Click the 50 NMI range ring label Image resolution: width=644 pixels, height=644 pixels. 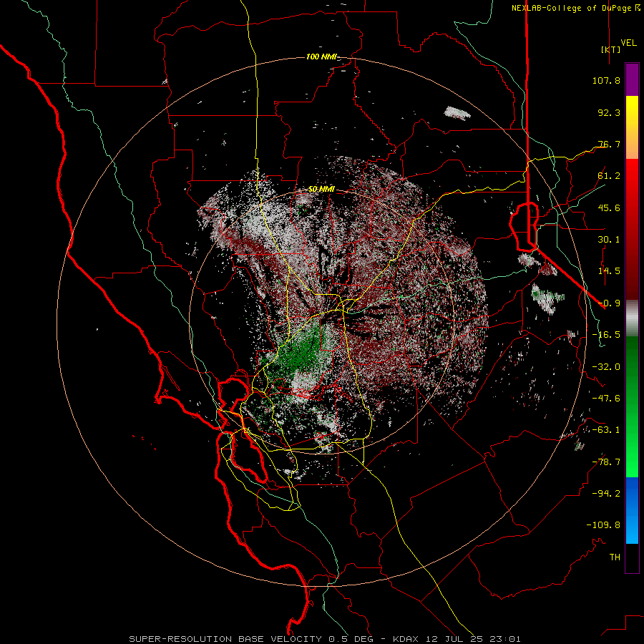pyautogui.click(x=321, y=190)
